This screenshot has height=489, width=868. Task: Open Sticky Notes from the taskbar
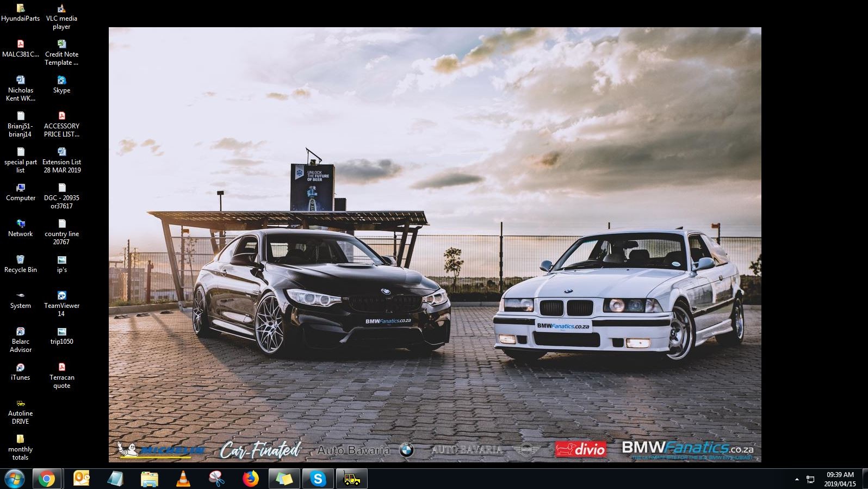284,479
